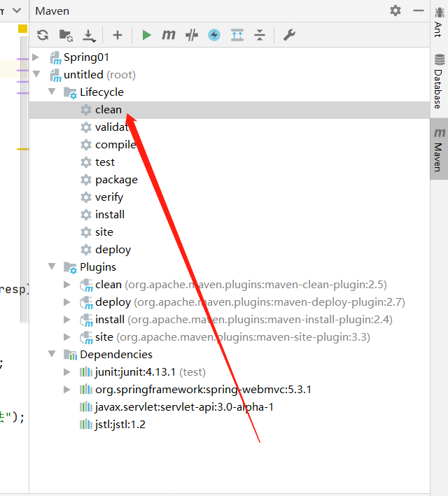Image resolution: width=448 pixels, height=496 pixels.
Task: Expand the install plugin node
Action: 66,320
